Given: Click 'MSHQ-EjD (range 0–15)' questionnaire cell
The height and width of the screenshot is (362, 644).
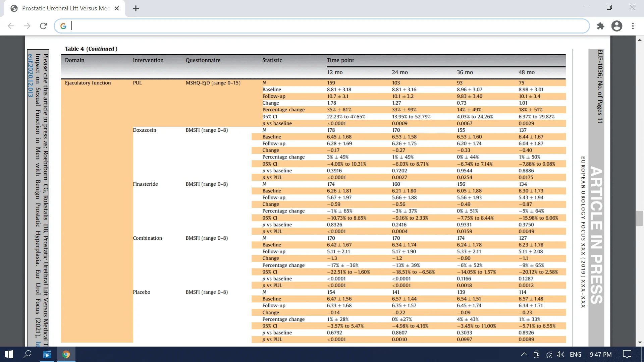Looking at the screenshot, I should click(213, 83).
